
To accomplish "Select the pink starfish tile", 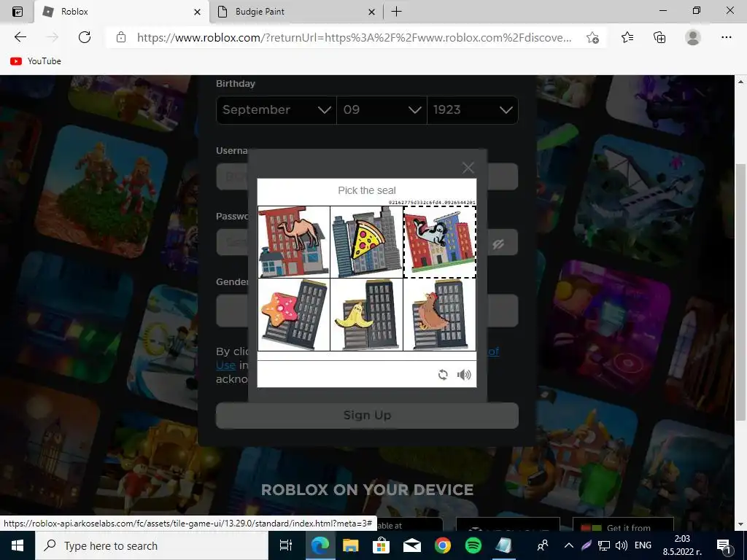I will pyautogui.click(x=294, y=315).
